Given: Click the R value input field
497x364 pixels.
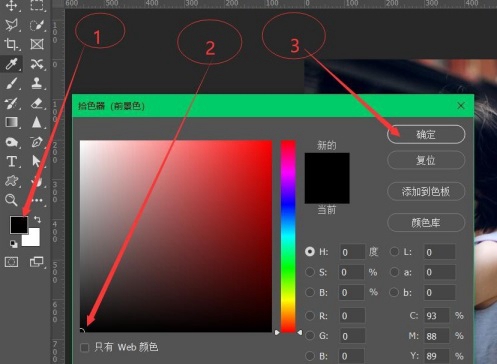Looking at the screenshot, I should pos(352,316).
